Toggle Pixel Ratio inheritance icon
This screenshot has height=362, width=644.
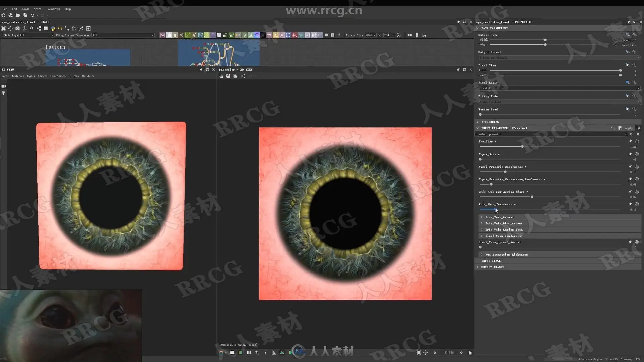point(627,82)
